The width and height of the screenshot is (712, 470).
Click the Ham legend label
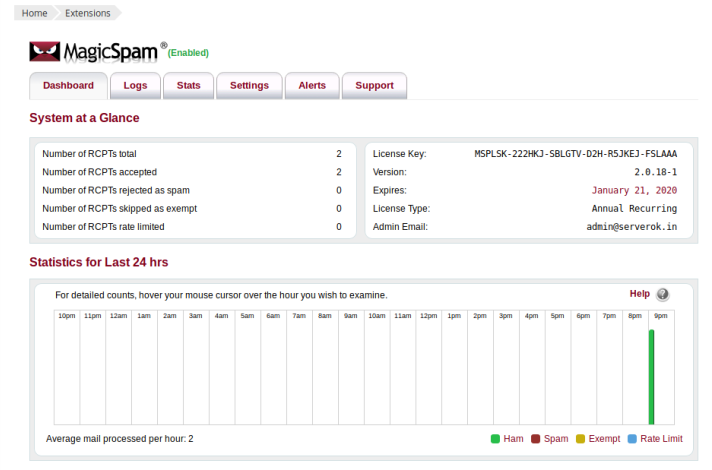pos(513,439)
